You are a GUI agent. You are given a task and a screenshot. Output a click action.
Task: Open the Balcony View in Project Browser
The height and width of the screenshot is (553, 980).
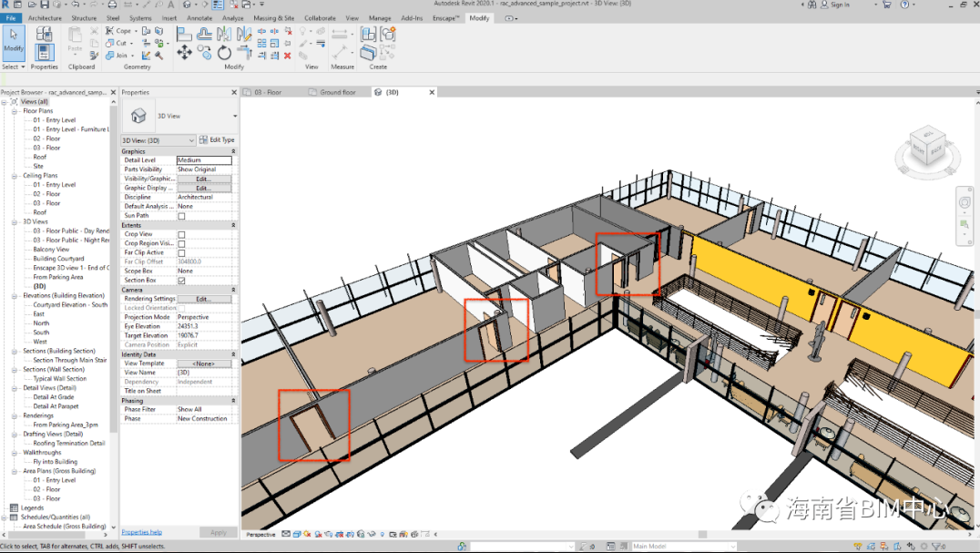pyautogui.click(x=51, y=250)
